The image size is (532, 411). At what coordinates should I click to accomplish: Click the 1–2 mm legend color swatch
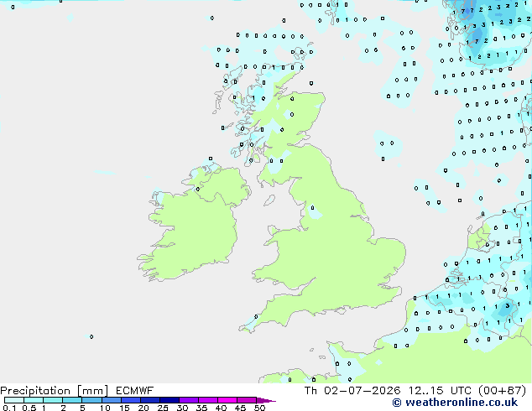click(53, 400)
